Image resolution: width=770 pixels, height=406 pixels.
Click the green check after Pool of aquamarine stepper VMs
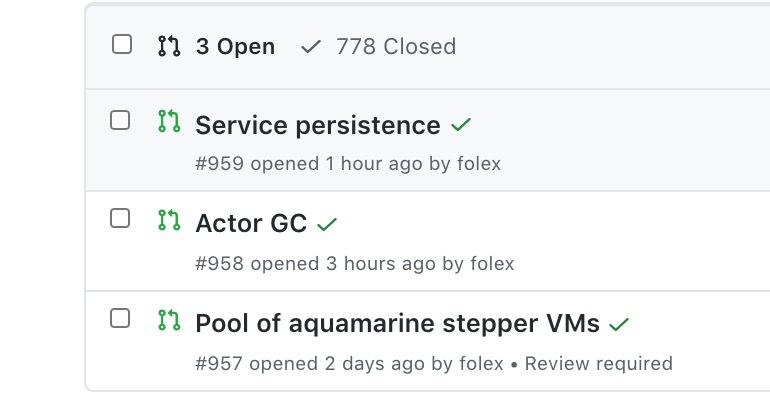tap(619, 324)
